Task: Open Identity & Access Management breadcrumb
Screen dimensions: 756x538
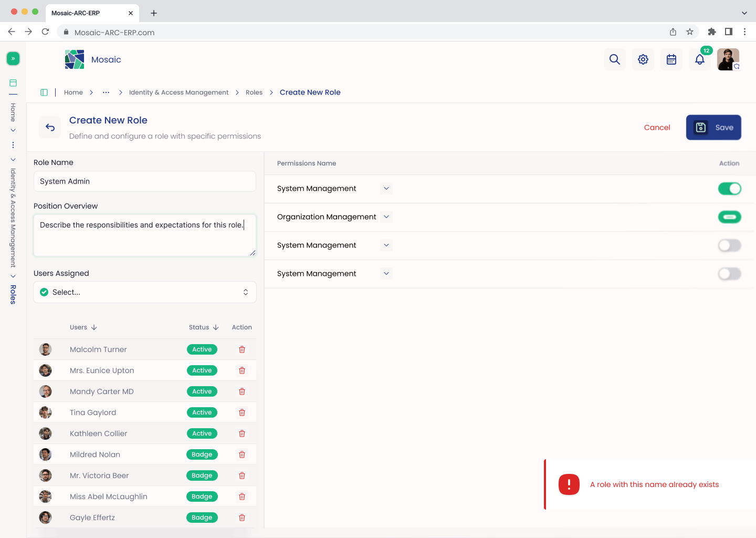Action: point(178,92)
